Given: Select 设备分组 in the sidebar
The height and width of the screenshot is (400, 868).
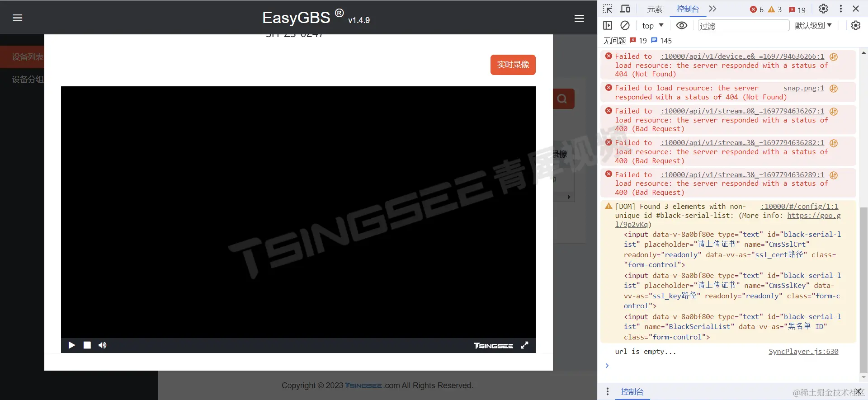Looking at the screenshot, I should 28,80.
